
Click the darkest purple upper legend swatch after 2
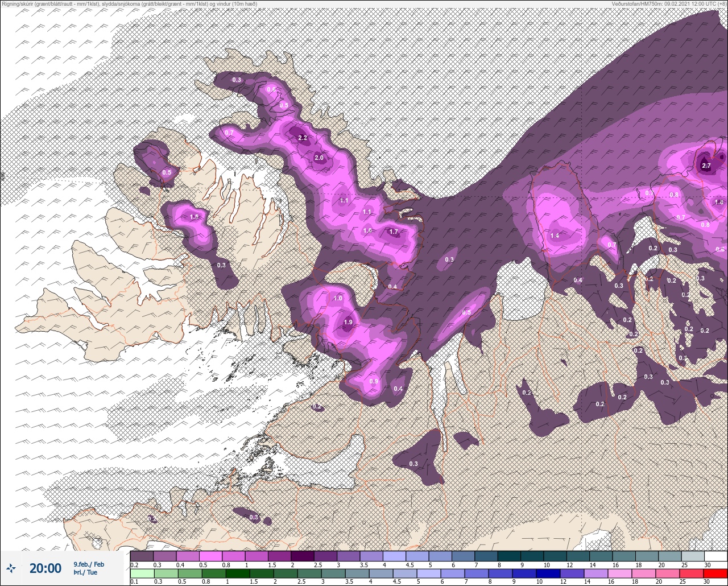pyautogui.click(x=302, y=556)
